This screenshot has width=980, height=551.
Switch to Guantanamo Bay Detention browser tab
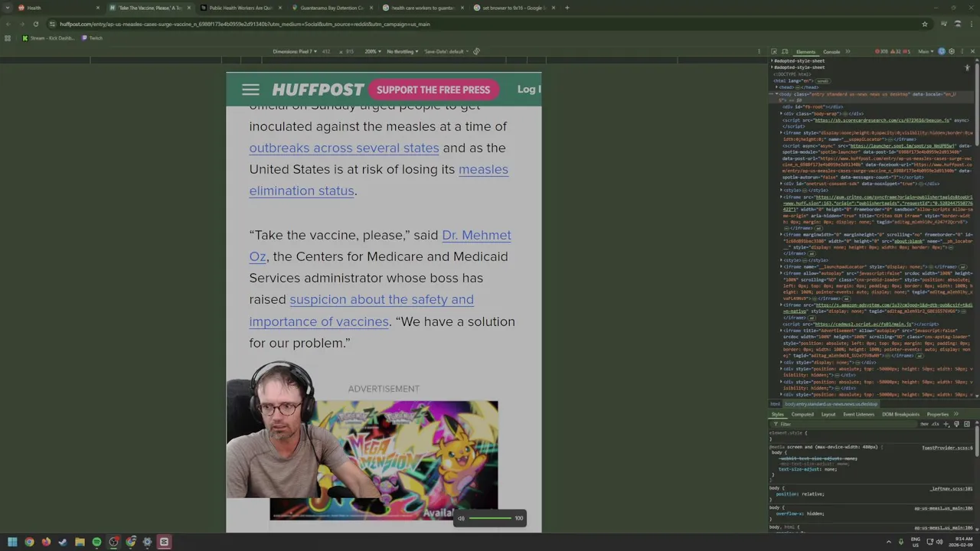pos(330,8)
